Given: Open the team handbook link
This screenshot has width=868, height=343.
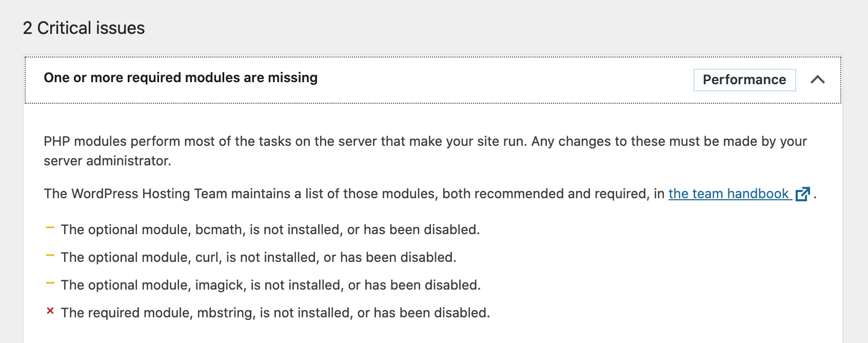Looking at the screenshot, I should (728, 194).
